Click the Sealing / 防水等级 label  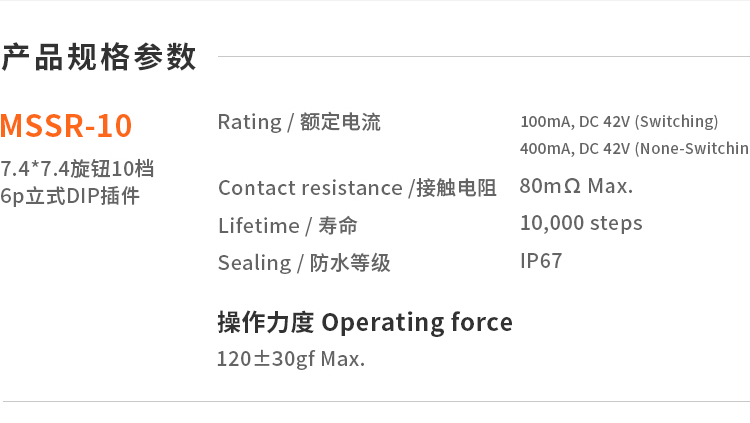(304, 263)
